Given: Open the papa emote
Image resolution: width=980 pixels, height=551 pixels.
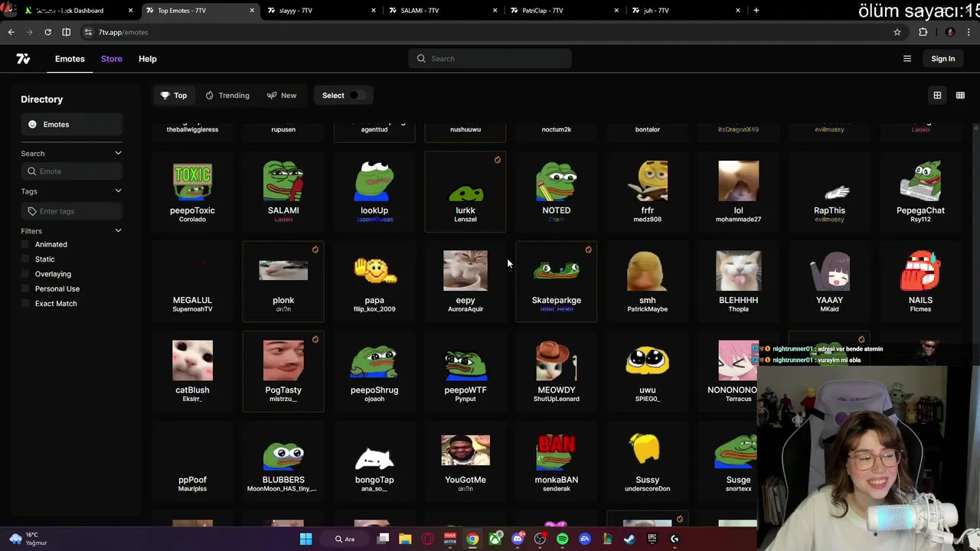Looking at the screenshot, I should pos(374,281).
